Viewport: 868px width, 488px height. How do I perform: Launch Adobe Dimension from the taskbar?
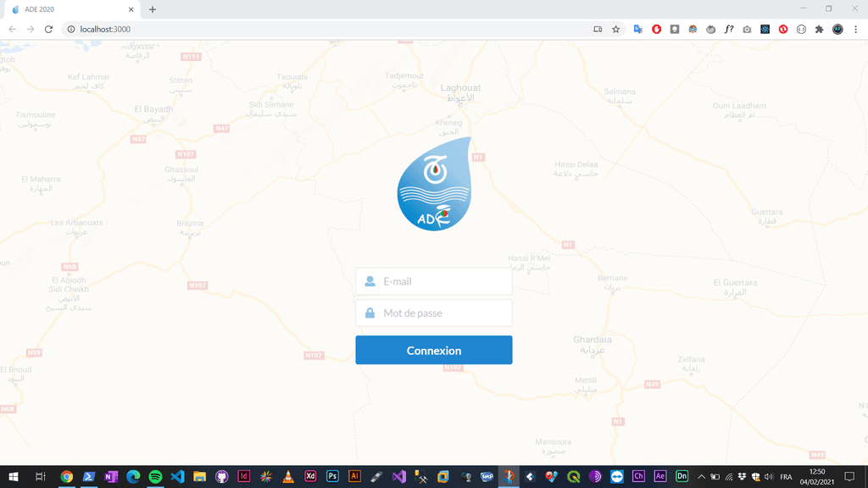pyautogui.click(x=682, y=476)
